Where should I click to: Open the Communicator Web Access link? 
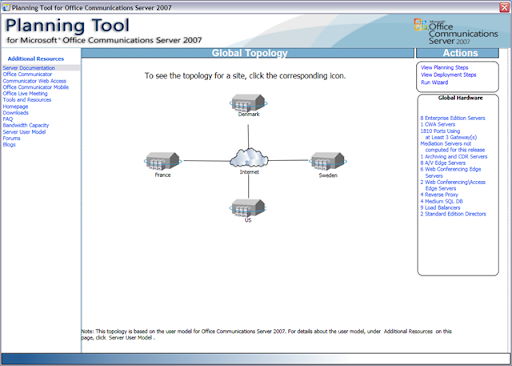[35, 81]
